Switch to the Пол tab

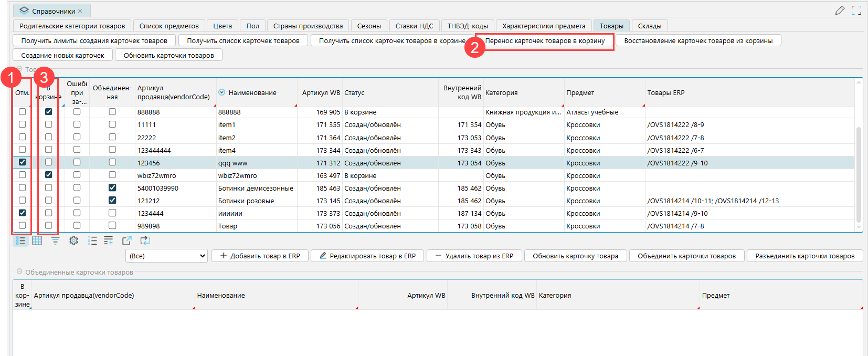click(x=253, y=26)
